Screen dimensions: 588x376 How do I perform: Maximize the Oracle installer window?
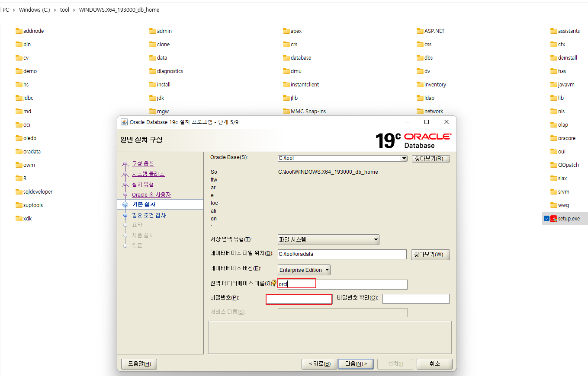tap(427, 122)
